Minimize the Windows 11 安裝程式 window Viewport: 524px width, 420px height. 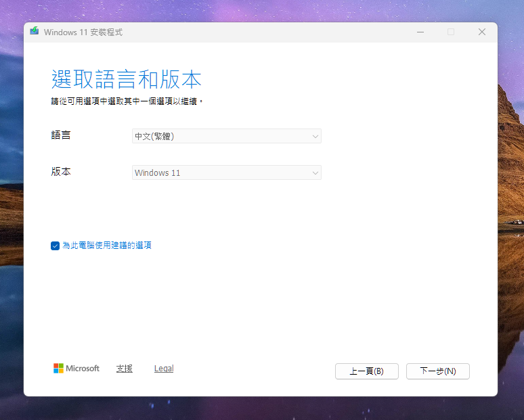click(x=420, y=32)
